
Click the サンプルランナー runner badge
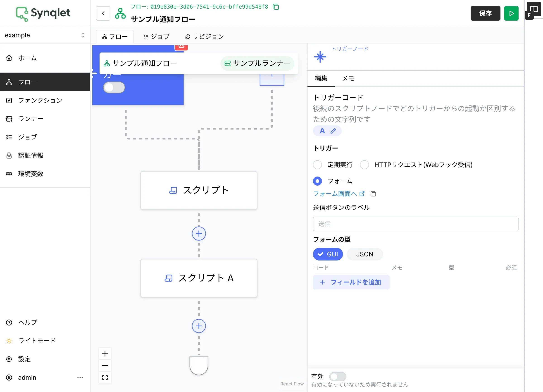[257, 63]
